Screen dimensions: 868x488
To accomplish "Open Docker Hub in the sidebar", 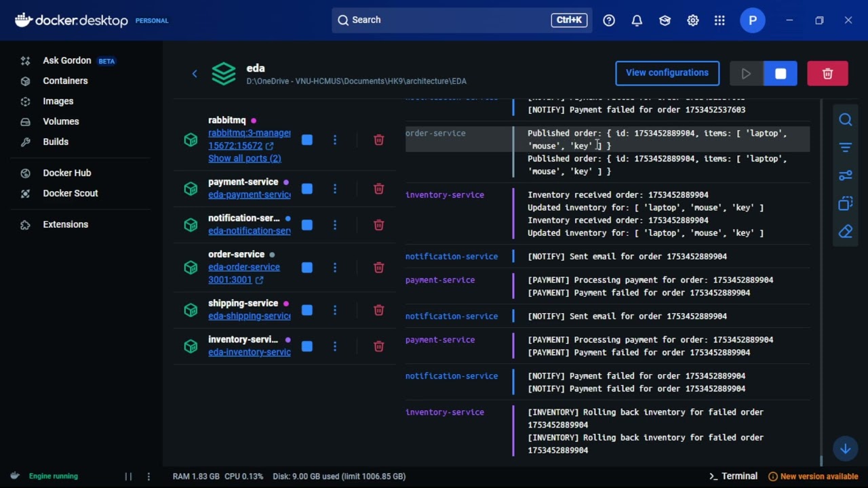I will tap(66, 173).
